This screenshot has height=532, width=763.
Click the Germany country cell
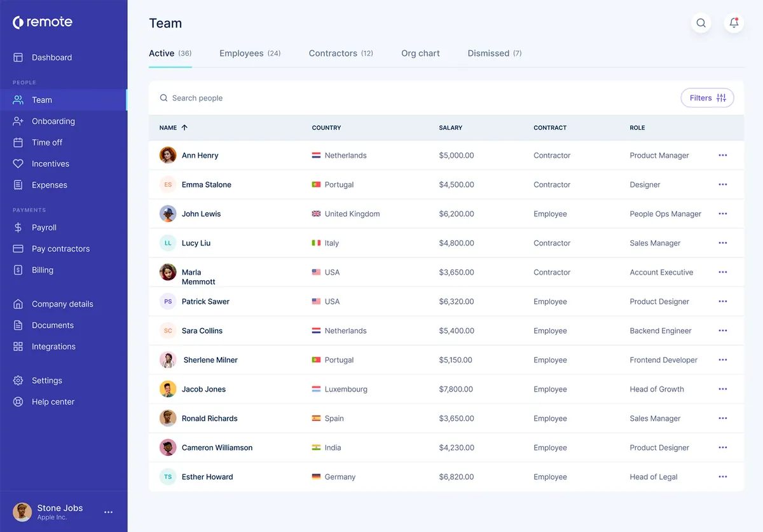tap(333, 477)
